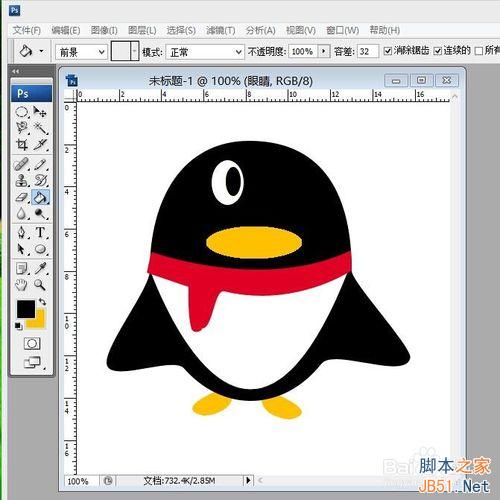The width and height of the screenshot is (500, 500).
Task: Click the zoom level 100% field in status bar
Action: pyautogui.click(x=81, y=481)
